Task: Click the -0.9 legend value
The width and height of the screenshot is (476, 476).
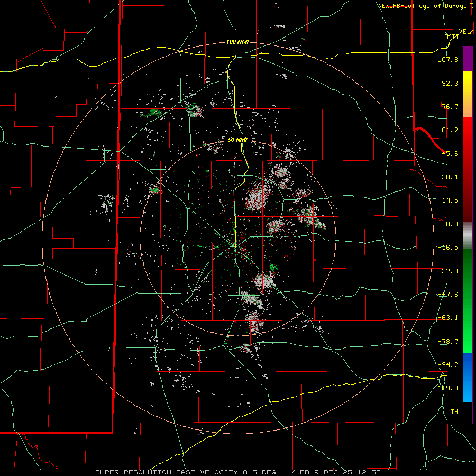Action: tap(450, 224)
